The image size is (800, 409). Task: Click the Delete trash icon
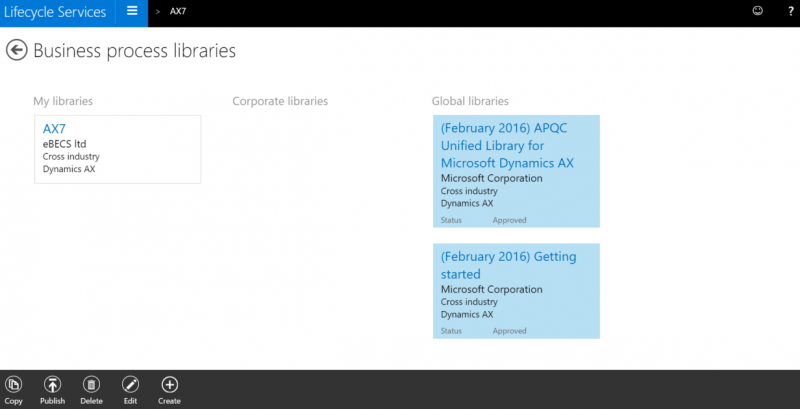91,385
